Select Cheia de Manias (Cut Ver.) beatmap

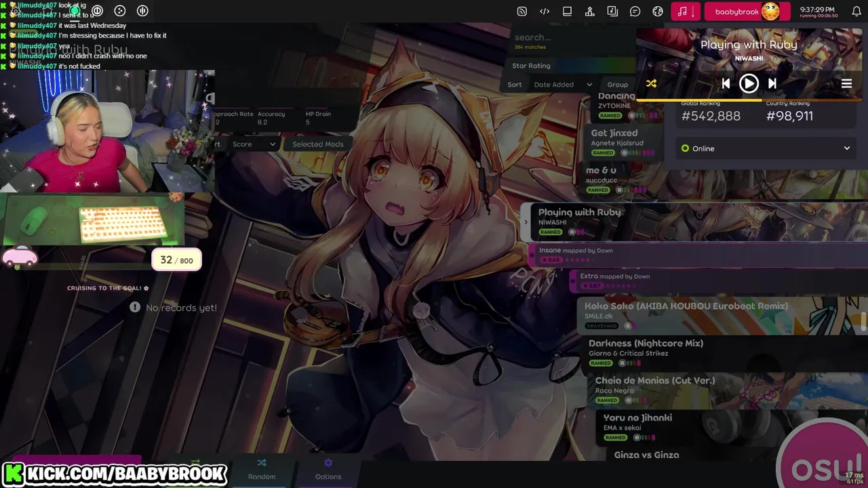(x=729, y=390)
